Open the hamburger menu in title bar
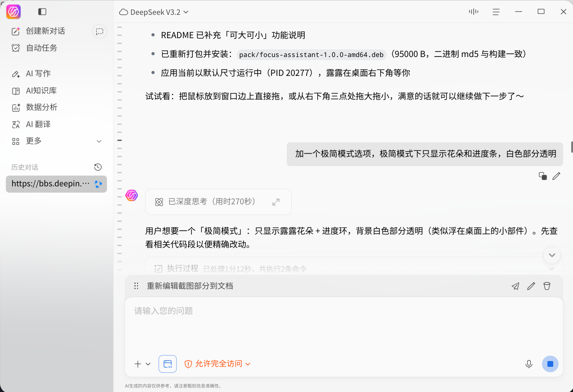The height and width of the screenshot is (392, 573). pyautogui.click(x=496, y=12)
